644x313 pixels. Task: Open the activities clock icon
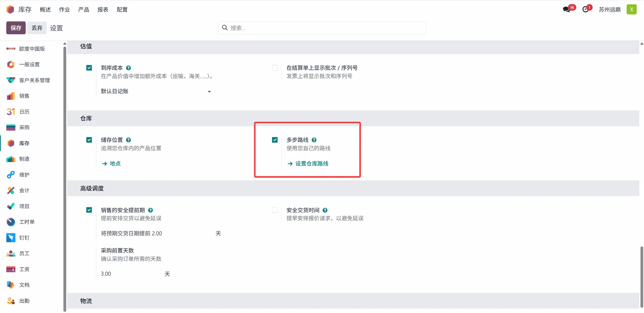click(586, 9)
